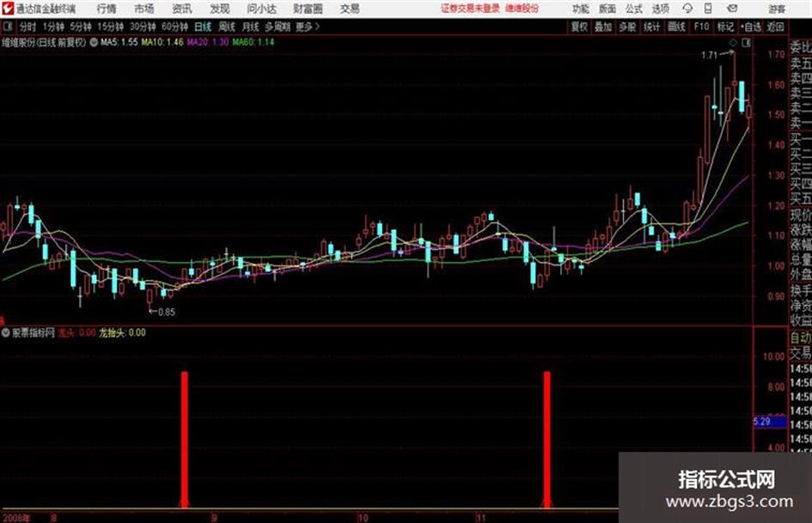Open the F10 company info button
Viewport: 812px width, 523px height.
pyautogui.click(x=702, y=27)
